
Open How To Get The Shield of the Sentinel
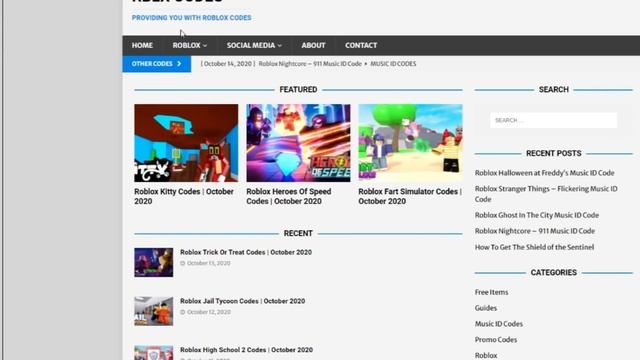[x=534, y=247]
